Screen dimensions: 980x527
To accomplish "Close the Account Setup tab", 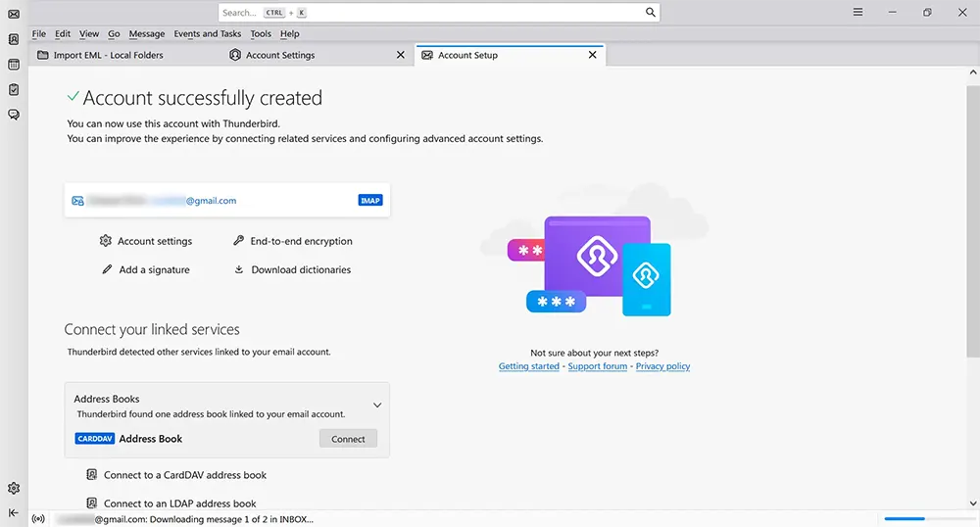I will [593, 55].
